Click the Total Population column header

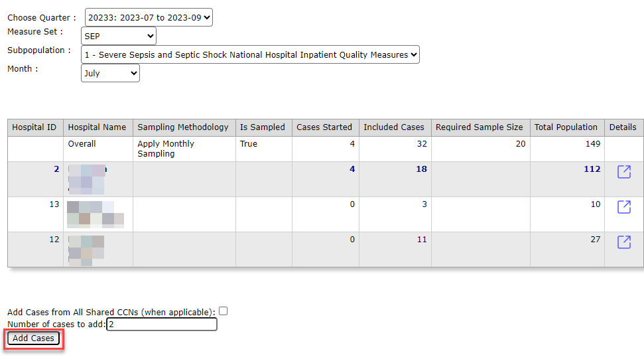click(x=566, y=127)
